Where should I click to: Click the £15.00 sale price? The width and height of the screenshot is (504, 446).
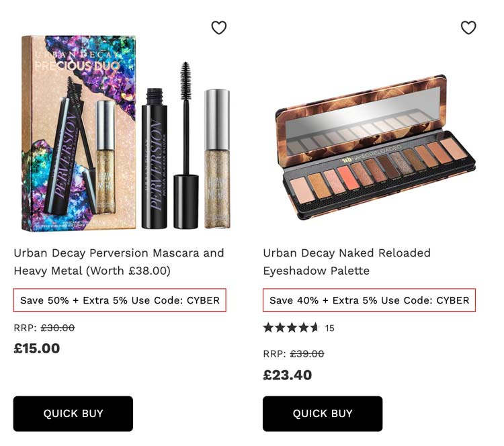[x=37, y=349]
